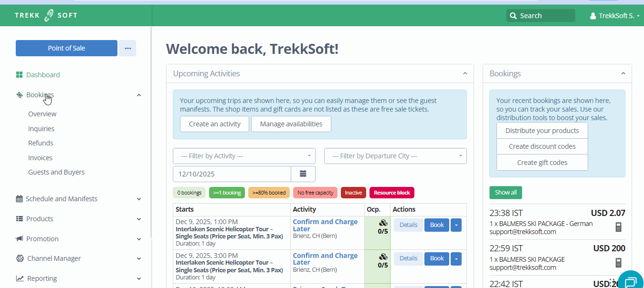This screenshot has height=288, width=644.
Task: Collapse the Bookings side panel
Action: 623,73
